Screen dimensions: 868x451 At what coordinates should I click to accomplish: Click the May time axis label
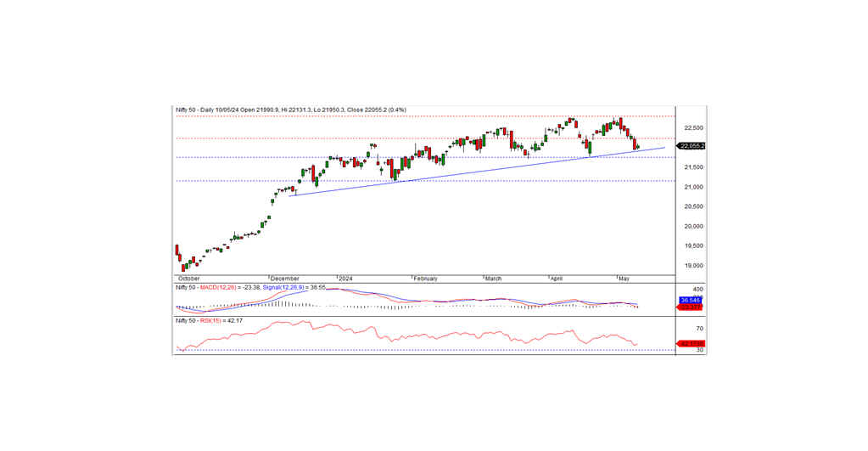pyautogui.click(x=623, y=278)
